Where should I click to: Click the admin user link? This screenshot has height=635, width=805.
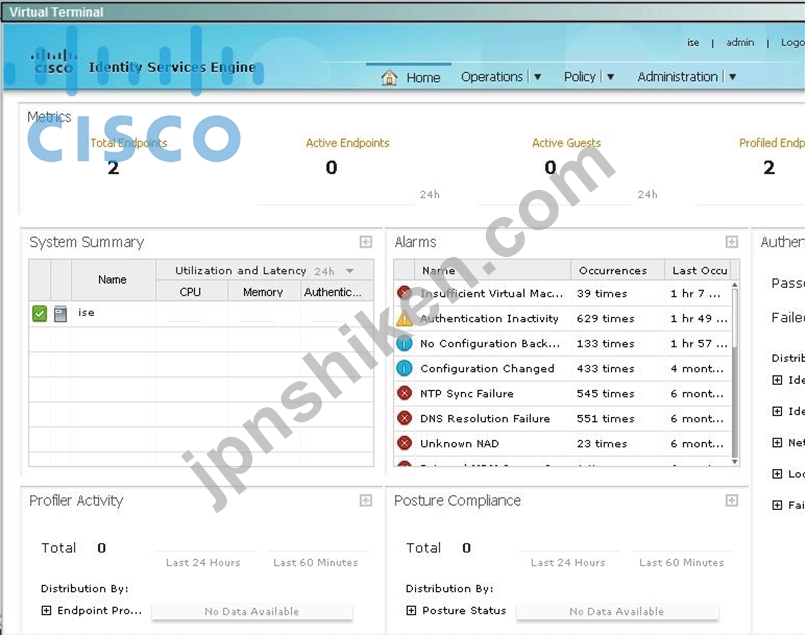740,43
